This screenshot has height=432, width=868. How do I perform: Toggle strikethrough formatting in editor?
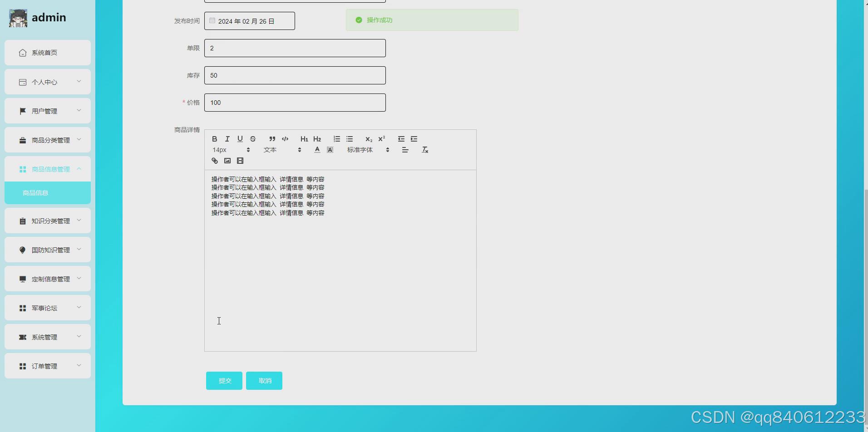[x=253, y=139]
